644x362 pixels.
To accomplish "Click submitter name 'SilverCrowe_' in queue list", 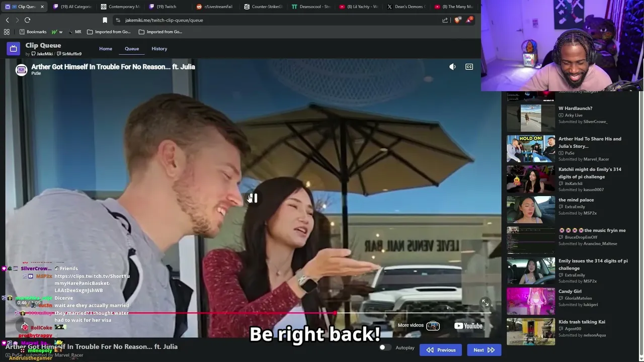I will [x=595, y=122].
